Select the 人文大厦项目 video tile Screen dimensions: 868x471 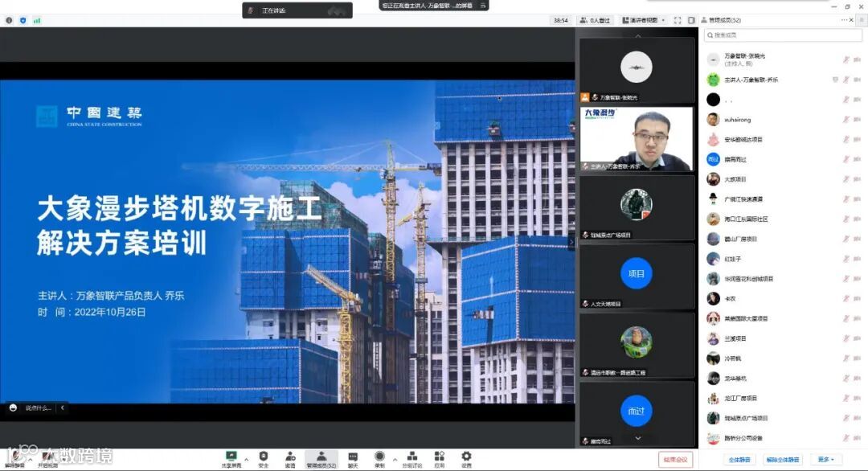click(637, 276)
